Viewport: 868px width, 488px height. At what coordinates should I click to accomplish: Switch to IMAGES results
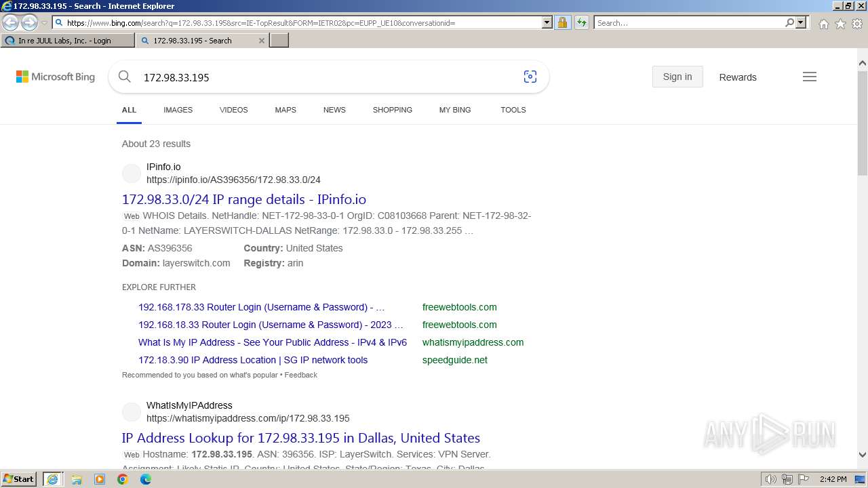[x=178, y=110]
